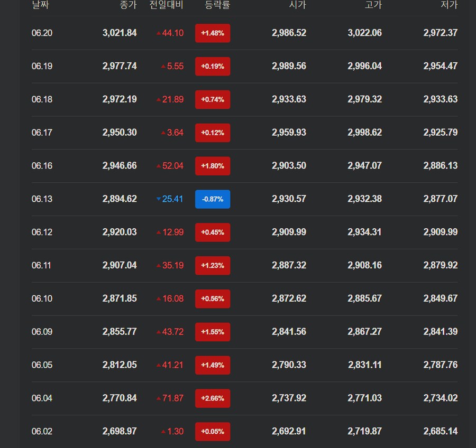Click the +1.48% badge for 06.20
The width and height of the screenshot is (476, 448).
click(x=213, y=33)
